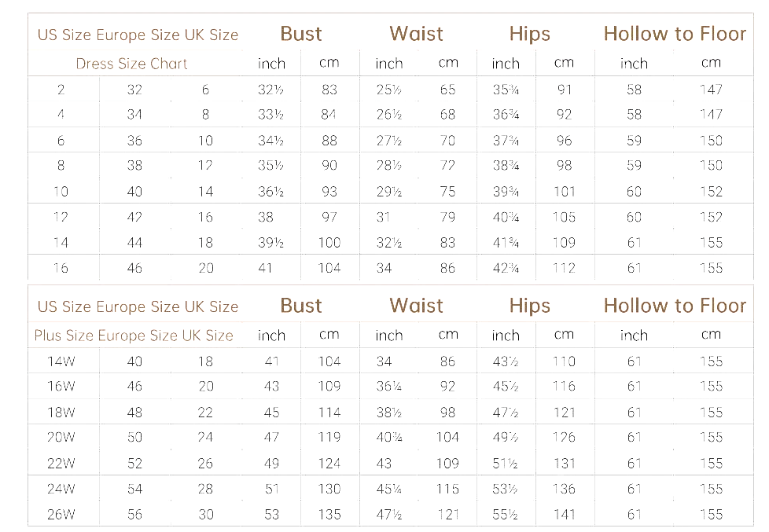
Task: Select the 14W size cell
Action: click(x=61, y=361)
